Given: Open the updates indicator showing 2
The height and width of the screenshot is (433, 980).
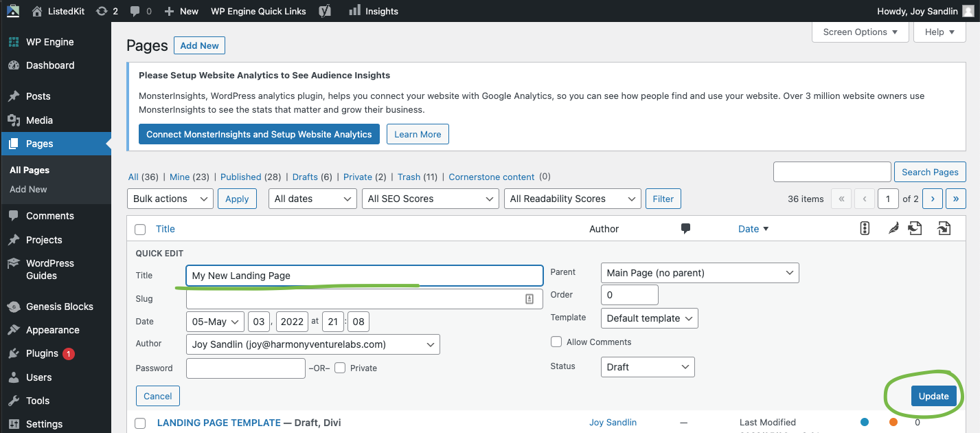Looking at the screenshot, I should [107, 11].
